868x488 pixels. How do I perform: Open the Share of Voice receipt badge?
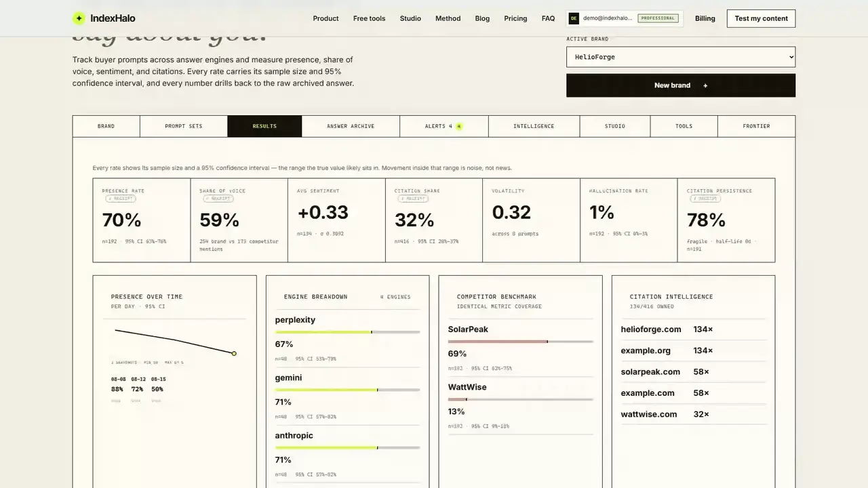pyautogui.click(x=218, y=199)
